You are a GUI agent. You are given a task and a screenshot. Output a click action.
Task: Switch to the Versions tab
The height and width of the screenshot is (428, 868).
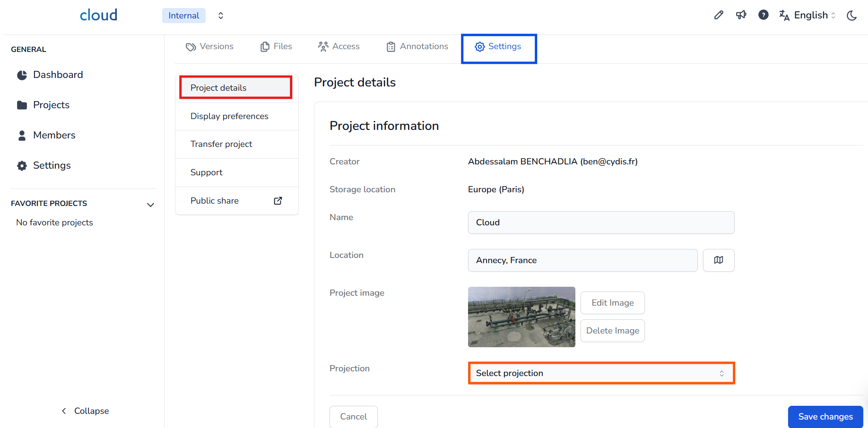pyautogui.click(x=209, y=46)
